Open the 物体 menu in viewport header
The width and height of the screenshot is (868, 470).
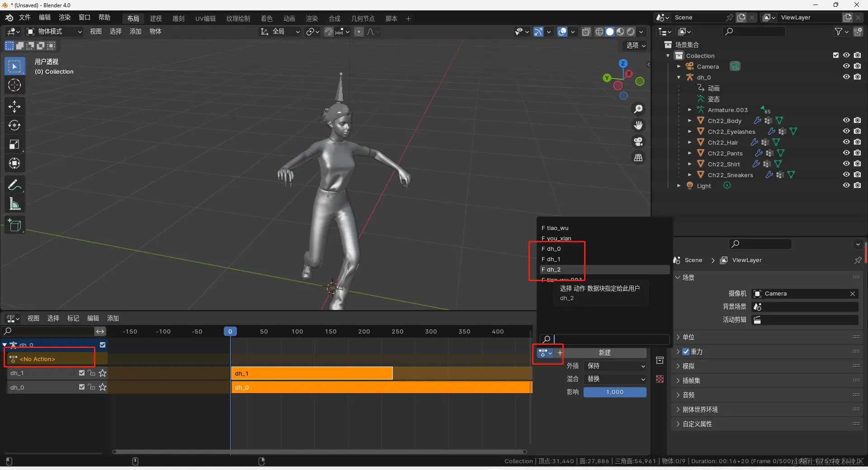pyautogui.click(x=156, y=32)
